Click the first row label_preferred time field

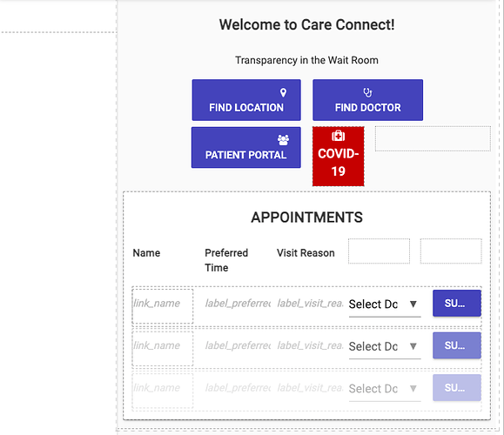(238, 304)
